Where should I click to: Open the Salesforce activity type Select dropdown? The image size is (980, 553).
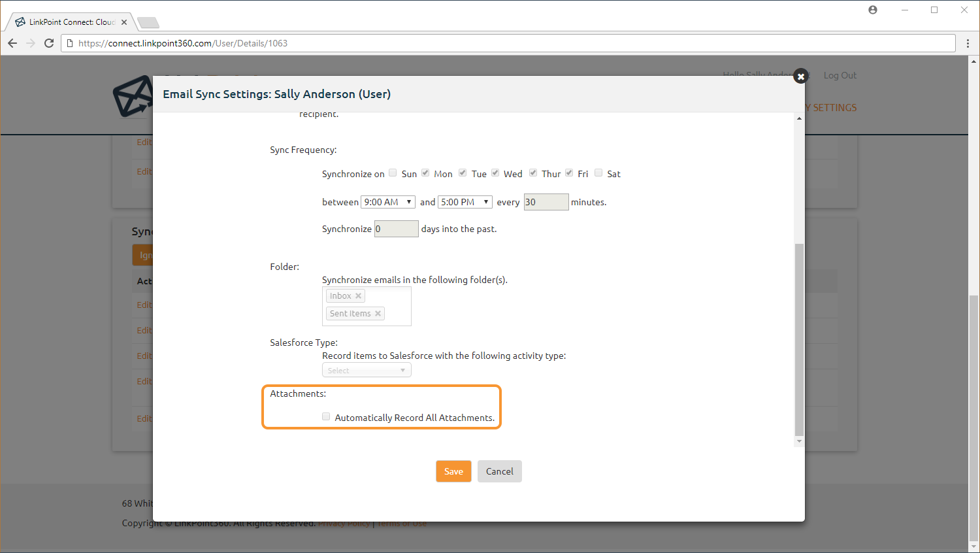[367, 371]
